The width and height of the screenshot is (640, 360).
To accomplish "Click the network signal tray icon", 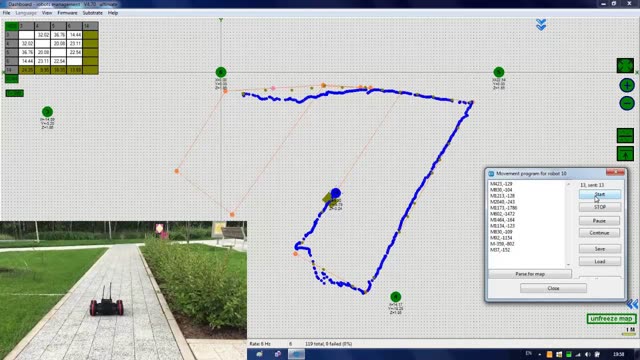I will point(578,354).
